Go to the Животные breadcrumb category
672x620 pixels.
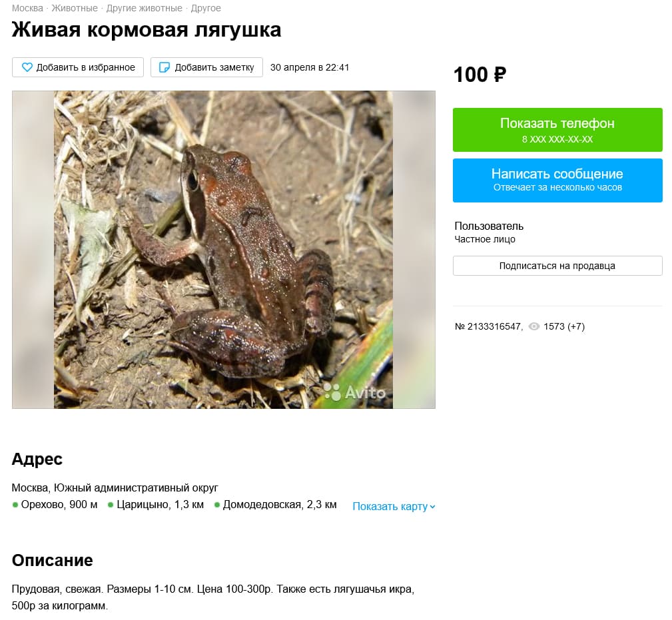pyautogui.click(x=75, y=8)
